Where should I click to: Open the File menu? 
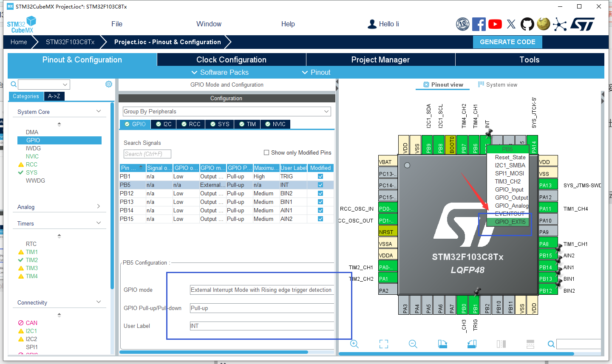pos(117,24)
